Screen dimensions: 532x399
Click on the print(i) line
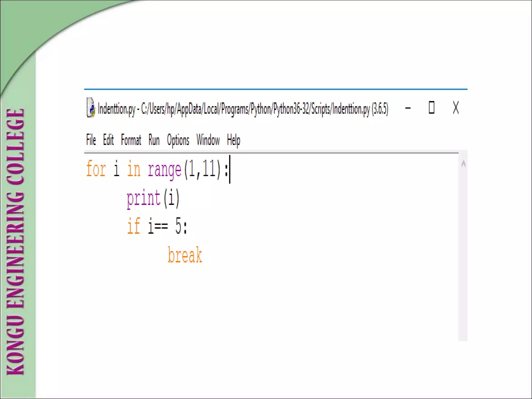pyautogui.click(x=153, y=199)
